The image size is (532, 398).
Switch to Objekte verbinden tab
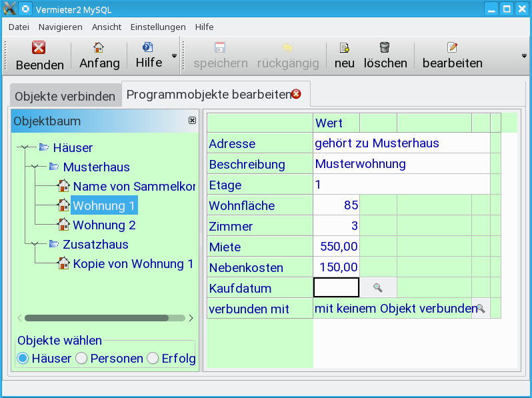pyautogui.click(x=65, y=96)
